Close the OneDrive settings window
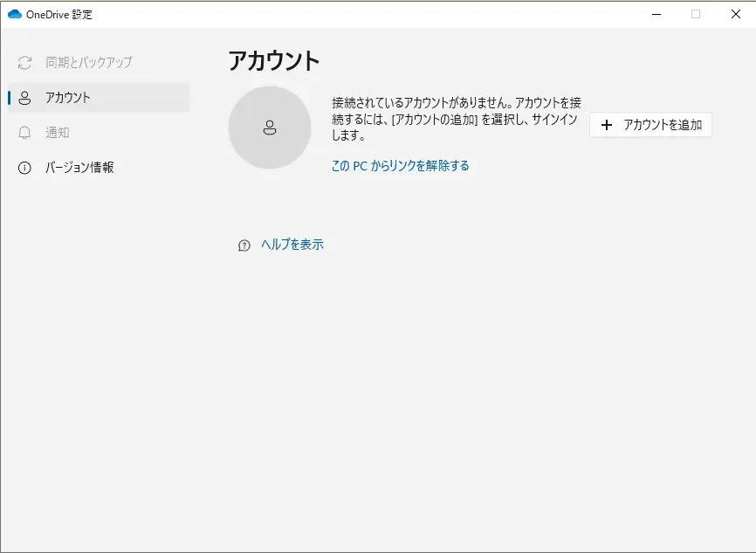Screen dimensions: 756x553 [x=735, y=14]
